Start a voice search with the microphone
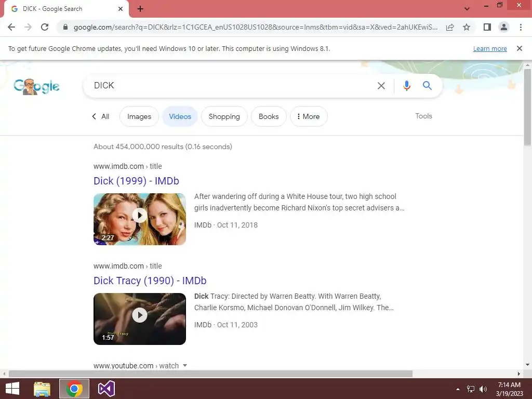Screen dimensions: 532x399 (x=406, y=86)
